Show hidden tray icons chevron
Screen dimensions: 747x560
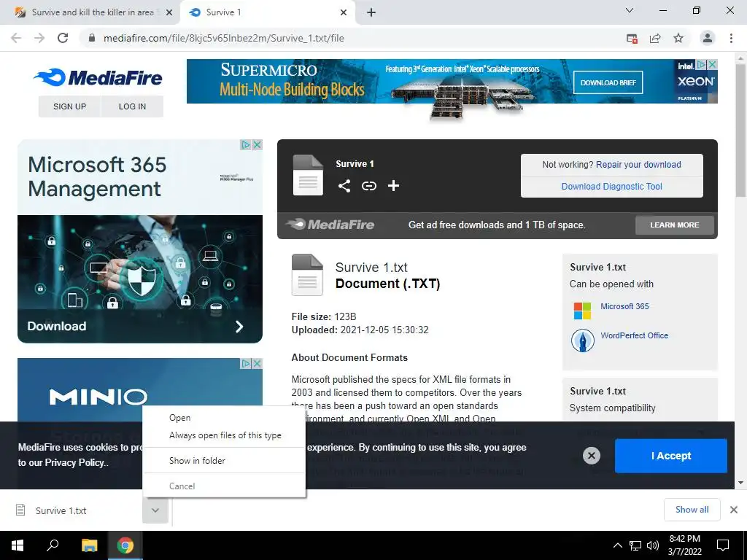click(x=617, y=545)
